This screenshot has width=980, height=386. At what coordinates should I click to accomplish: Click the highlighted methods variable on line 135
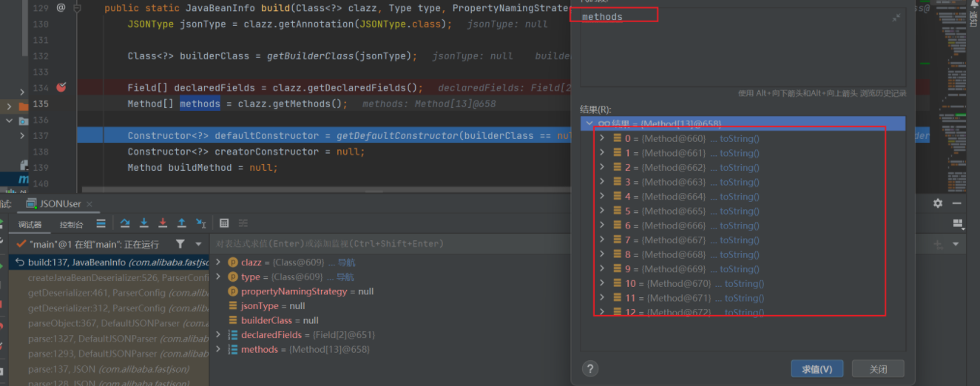coord(200,104)
